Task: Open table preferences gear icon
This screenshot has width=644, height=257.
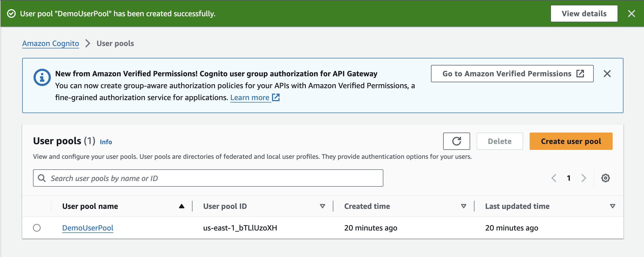Action: point(605,178)
